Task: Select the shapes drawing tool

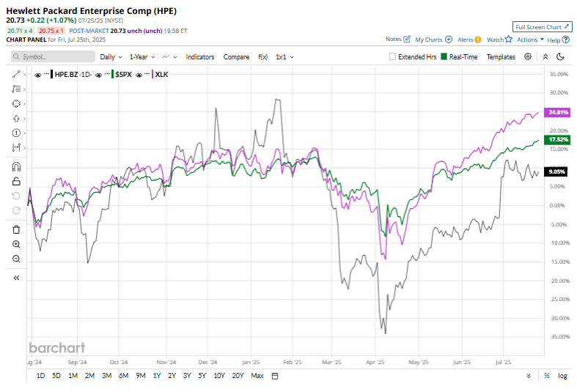Action: pyautogui.click(x=16, y=104)
